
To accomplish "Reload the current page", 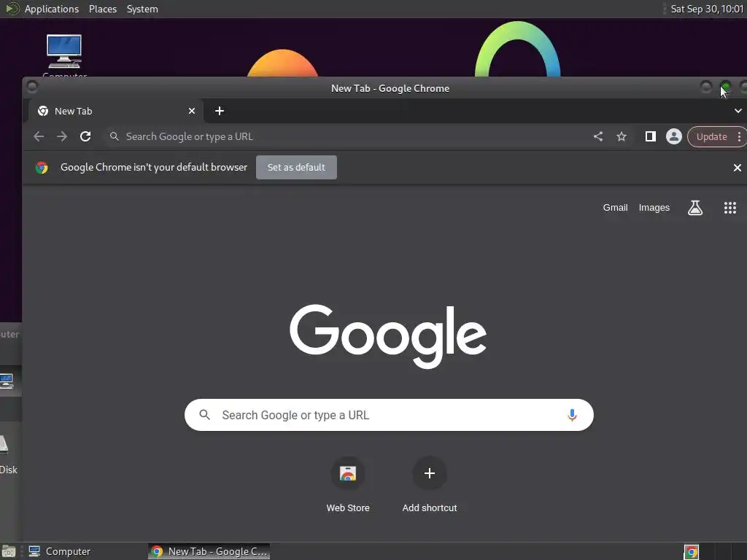I will pos(85,136).
